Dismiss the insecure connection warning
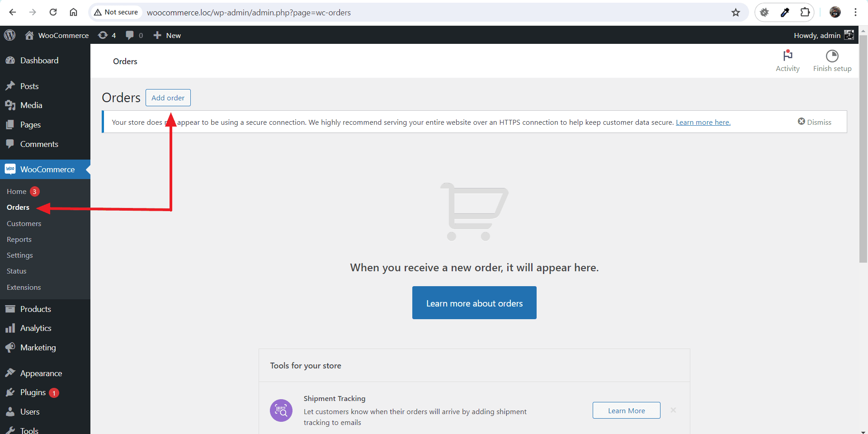Screen dimensions: 868x434 [815, 122]
